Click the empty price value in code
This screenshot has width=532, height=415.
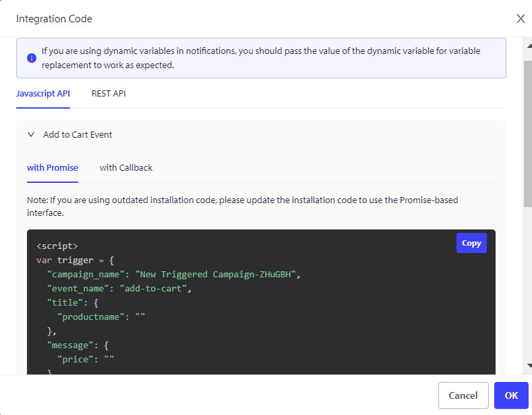point(108,360)
